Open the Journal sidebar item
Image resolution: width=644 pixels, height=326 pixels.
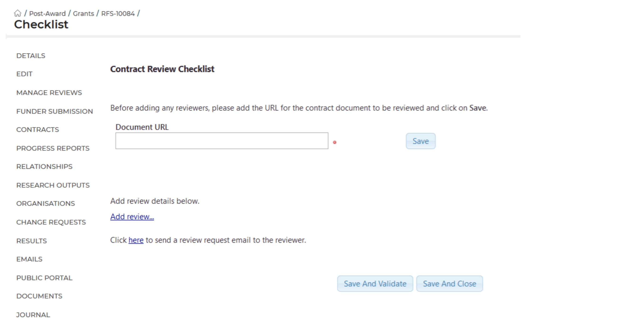point(33,315)
